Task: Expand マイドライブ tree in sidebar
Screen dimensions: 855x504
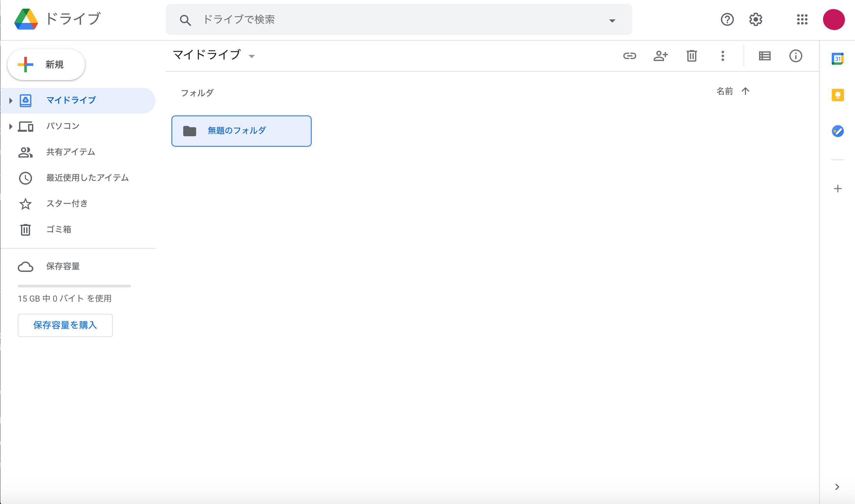Action: tap(11, 100)
